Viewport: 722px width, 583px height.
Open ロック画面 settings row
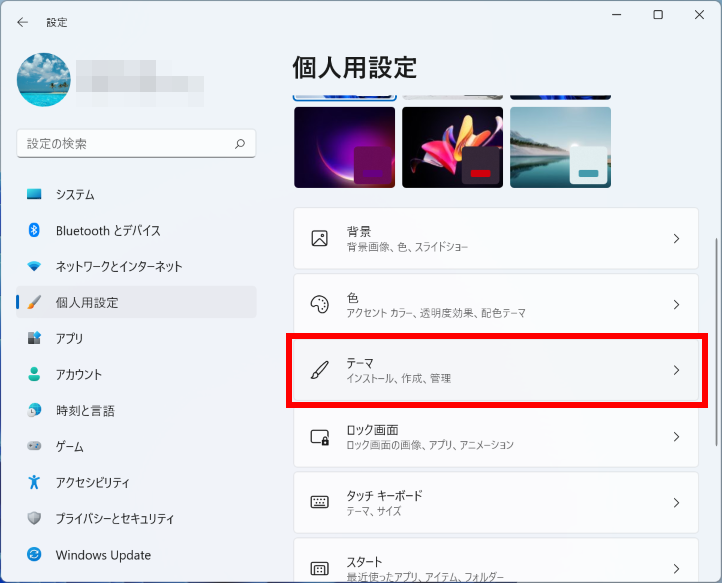pos(496,437)
